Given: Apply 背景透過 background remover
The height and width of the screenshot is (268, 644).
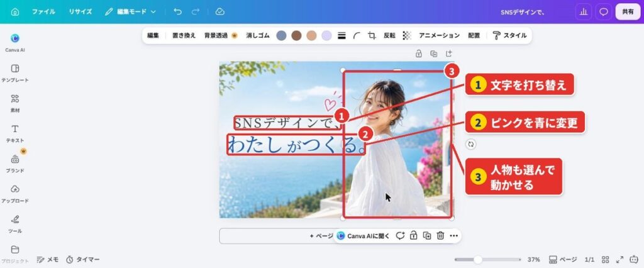Looking at the screenshot, I should (x=221, y=36).
